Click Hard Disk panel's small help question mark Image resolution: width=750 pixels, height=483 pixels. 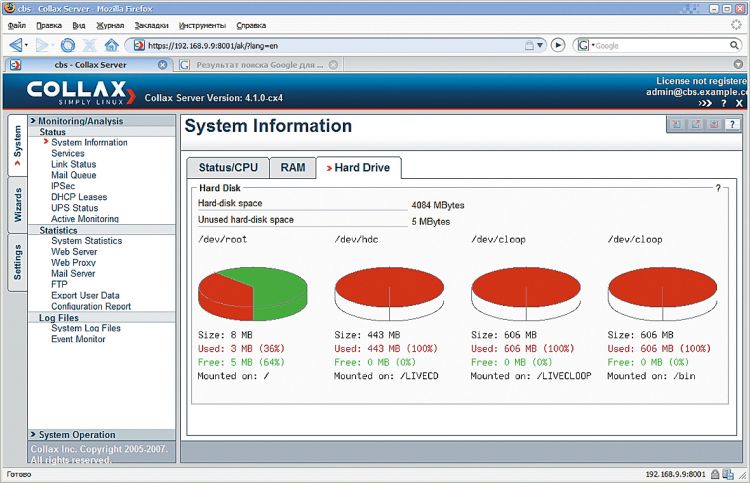coord(717,188)
